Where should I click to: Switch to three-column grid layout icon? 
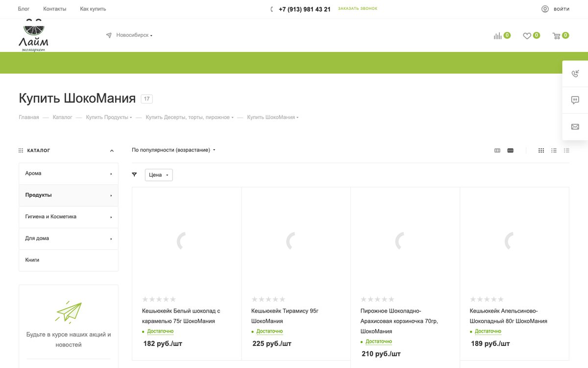click(497, 151)
